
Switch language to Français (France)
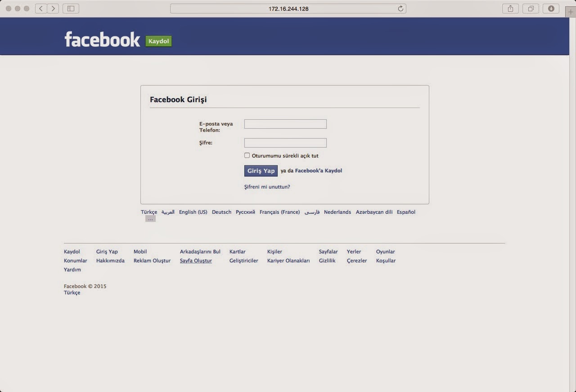279,212
